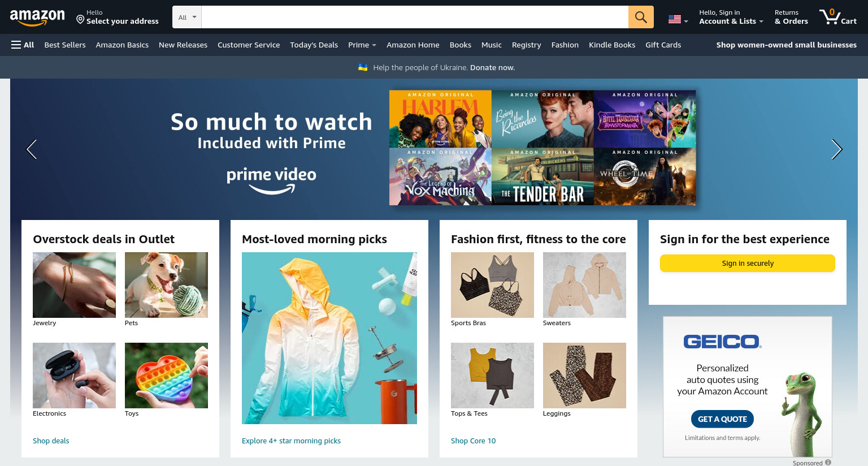Viewport: 868px width, 466px height.
Task: Click the sponsored ad info icon
Action: [x=828, y=463]
